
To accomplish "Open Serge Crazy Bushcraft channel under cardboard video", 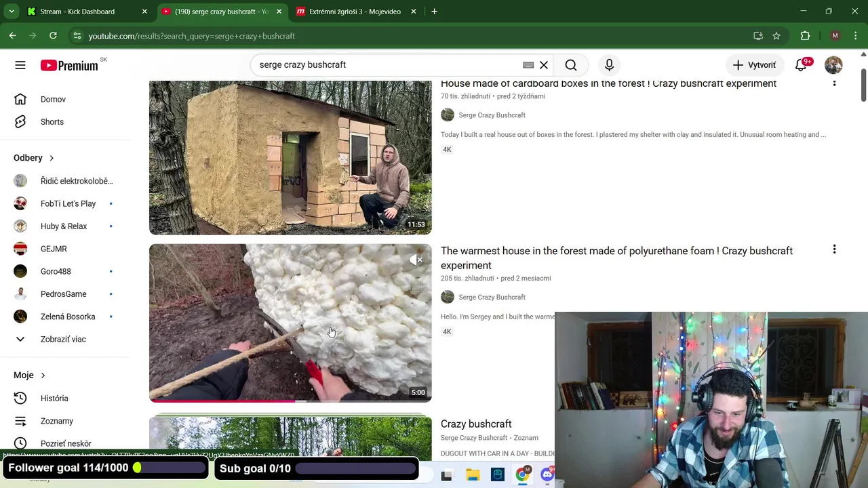I will pyautogui.click(x=492, y=115).
